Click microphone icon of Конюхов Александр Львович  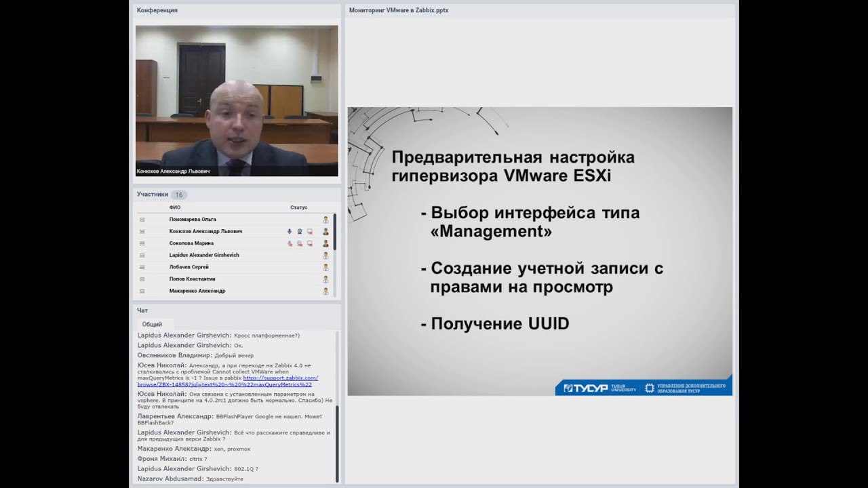pyautogui.click(x=290, y=231)
